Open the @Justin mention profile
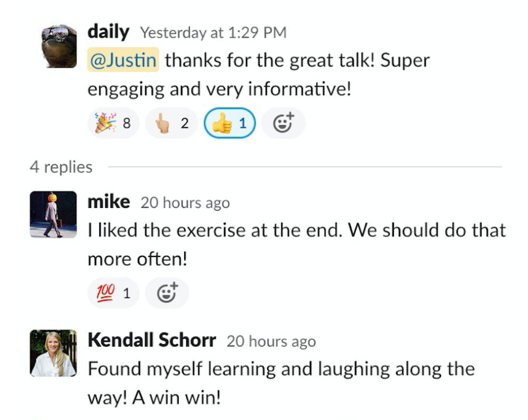This screenshot has width=528, height=420. tap(123, 61)
